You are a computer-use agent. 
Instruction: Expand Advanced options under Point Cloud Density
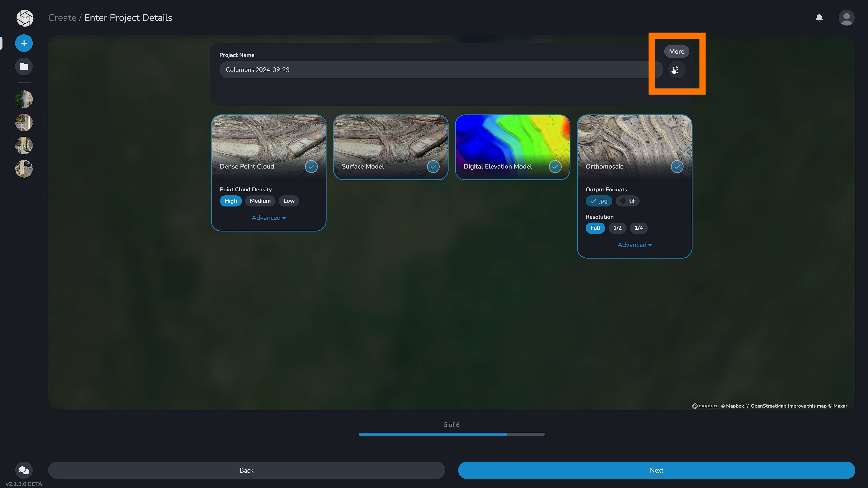(269, 218)
